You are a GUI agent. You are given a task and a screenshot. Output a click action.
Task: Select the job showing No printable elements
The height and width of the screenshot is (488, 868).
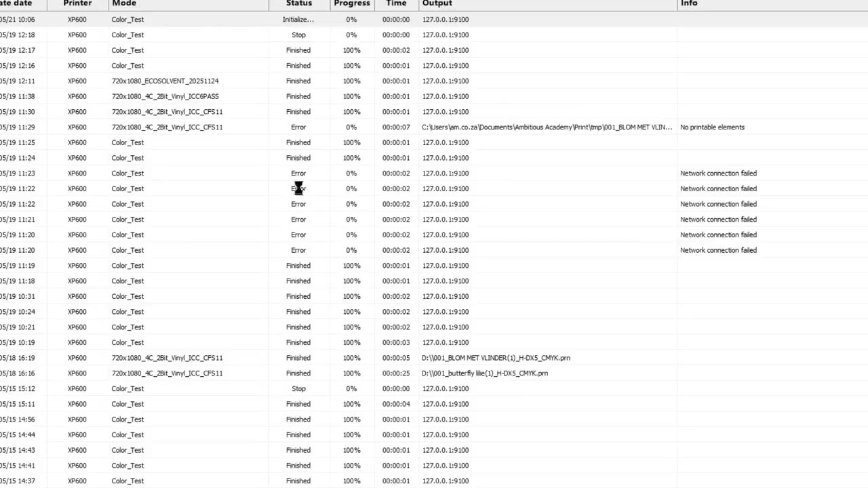pos(434,127)
